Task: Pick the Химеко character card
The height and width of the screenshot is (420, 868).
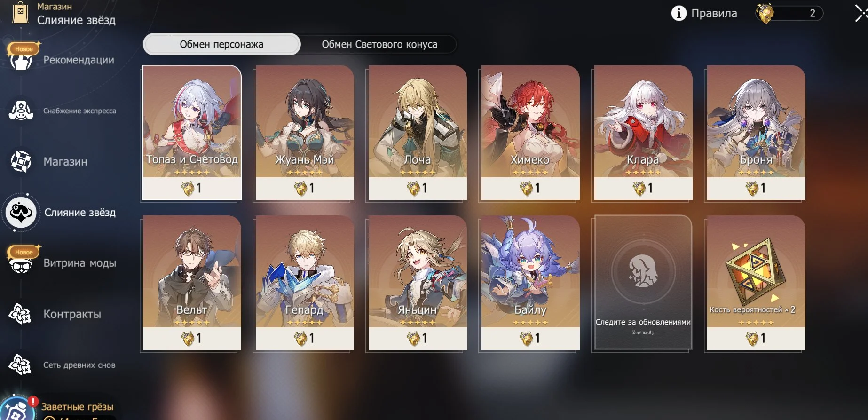Action: tap(530, 133)
